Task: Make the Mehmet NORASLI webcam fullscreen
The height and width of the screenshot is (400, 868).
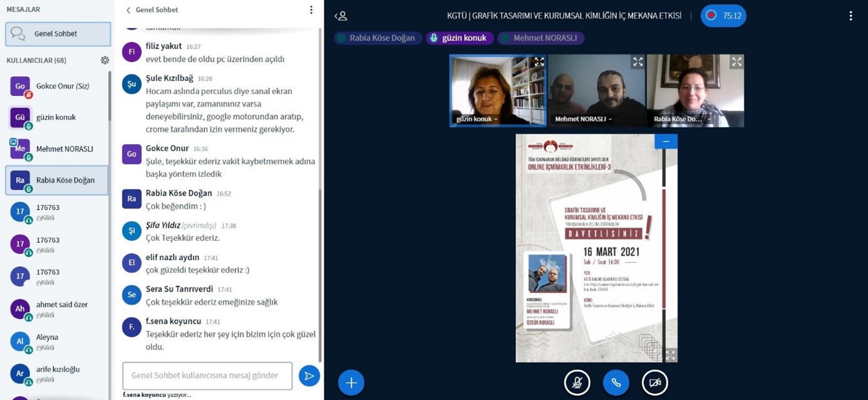Action: (638, 62)
